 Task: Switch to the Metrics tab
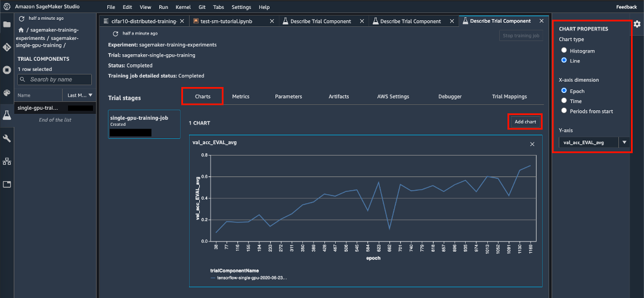(241, 97)
